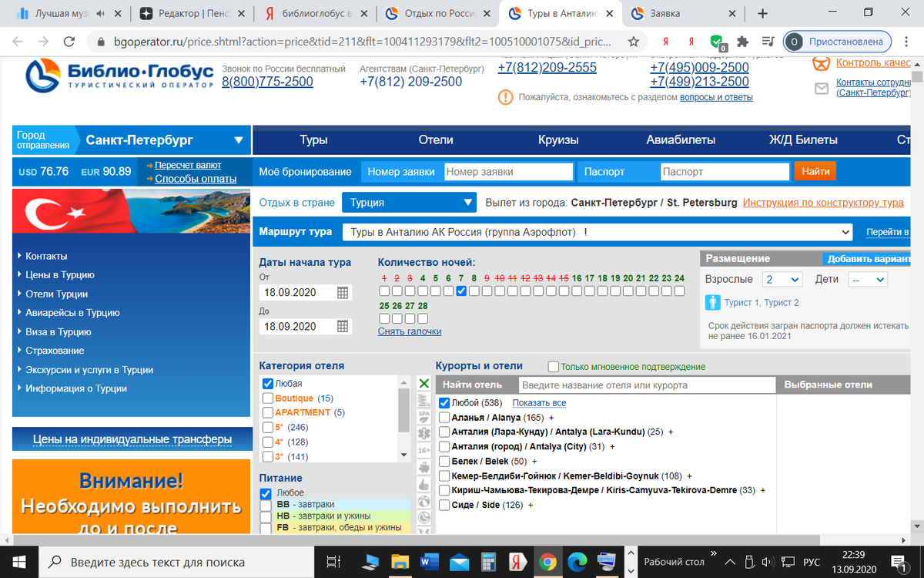Switch to 'Заявка' browser tab
The height and width of the screenshot is (578, 924).
coord(682,13)
